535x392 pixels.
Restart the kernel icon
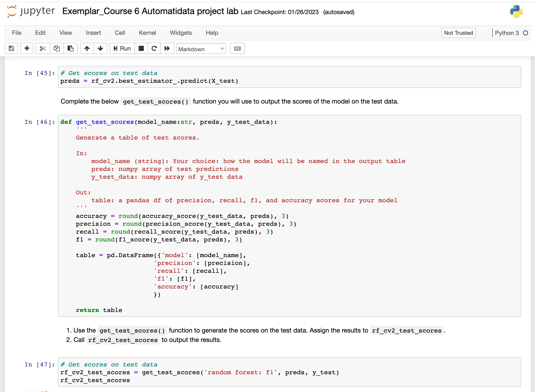click(154, 48)
